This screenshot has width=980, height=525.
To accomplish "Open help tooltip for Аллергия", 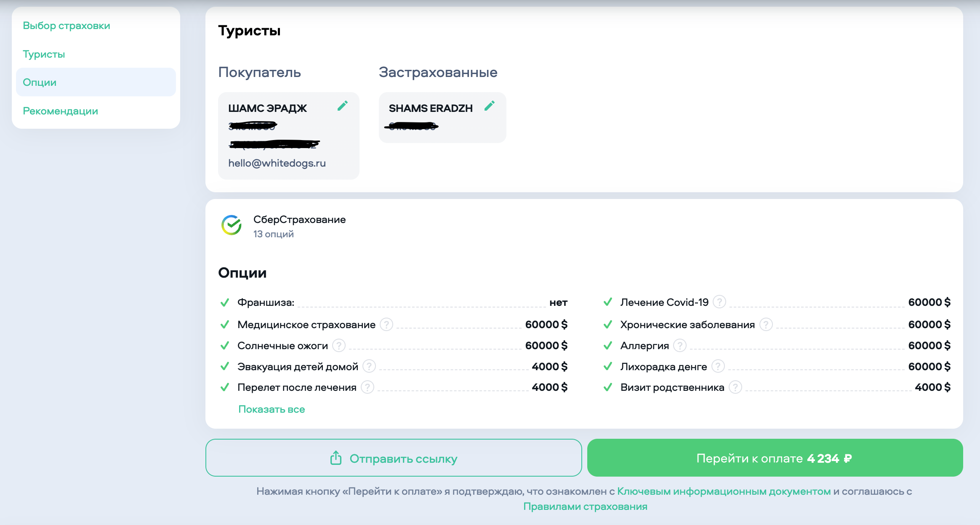I will (x=679, y=345).
